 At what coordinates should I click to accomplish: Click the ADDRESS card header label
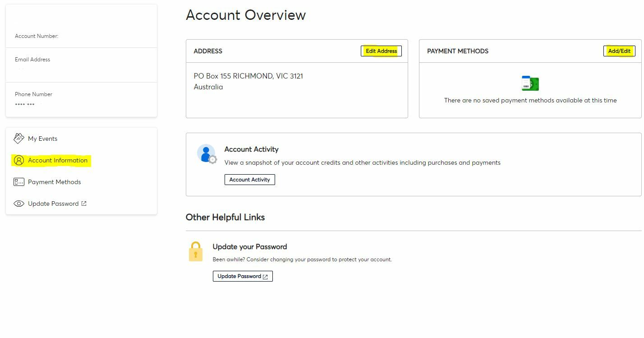point(208,51)
